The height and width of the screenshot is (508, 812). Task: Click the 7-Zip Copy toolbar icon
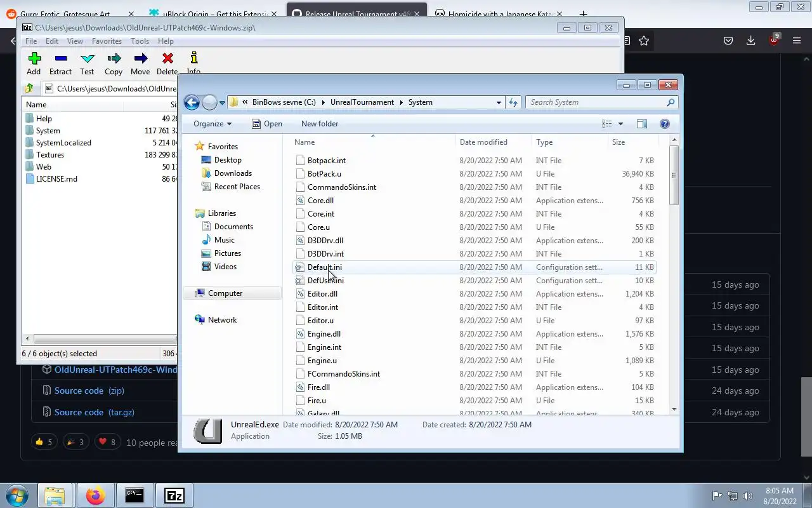pos(114,58)
